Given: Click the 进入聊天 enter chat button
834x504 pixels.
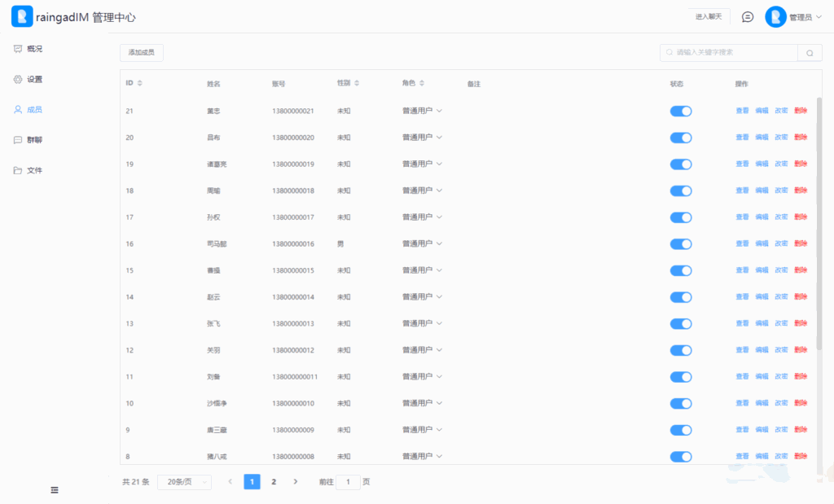Looking at the screenshot, I should [x=708, y=16].
